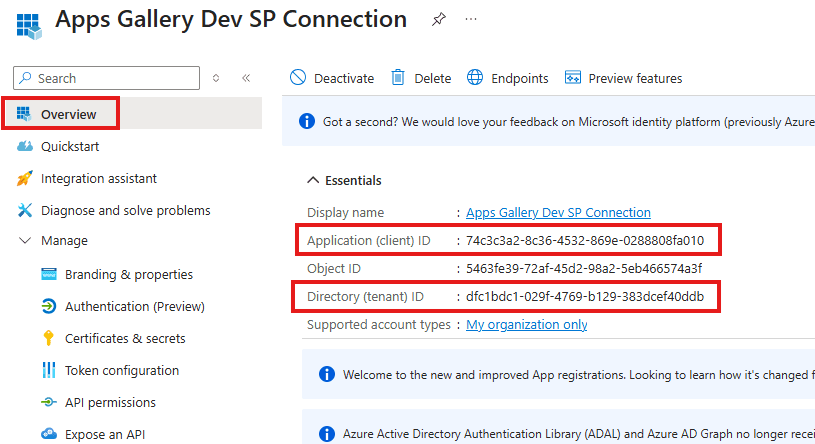
Task: Click the Branding & properties icon
Action: click(x=49, y=274)
